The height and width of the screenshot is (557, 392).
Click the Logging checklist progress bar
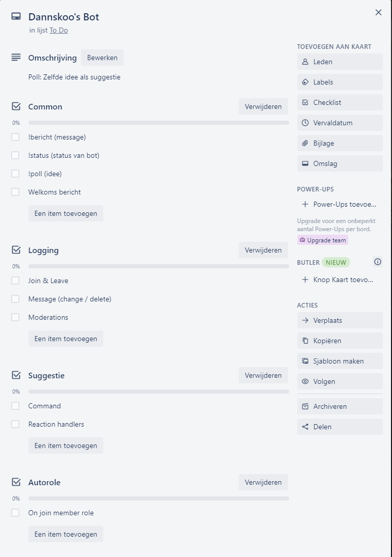click(x=158, y=266)
